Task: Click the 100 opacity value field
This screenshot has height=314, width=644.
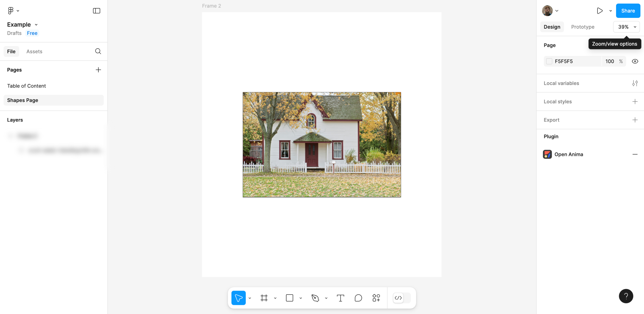Action: (610, 61)
